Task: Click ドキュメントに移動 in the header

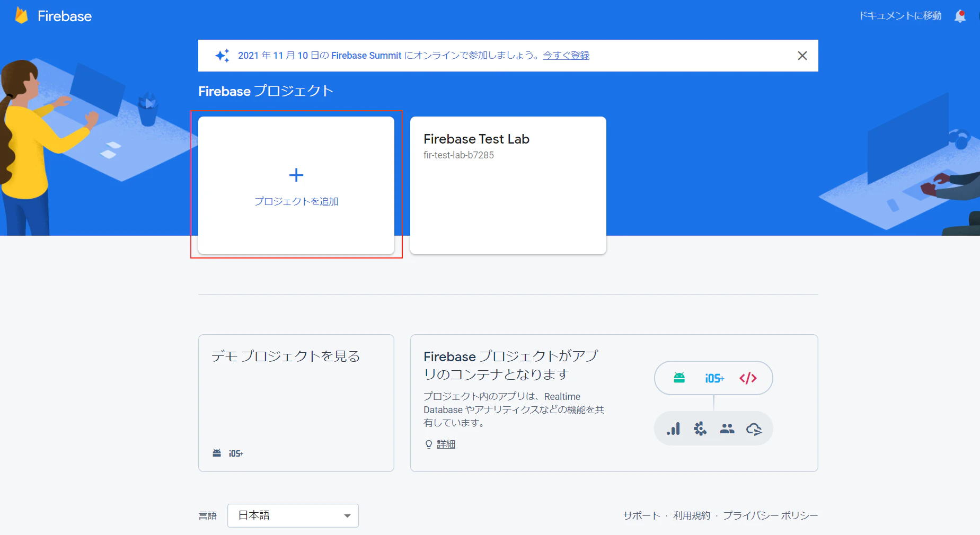Action: 900,16
